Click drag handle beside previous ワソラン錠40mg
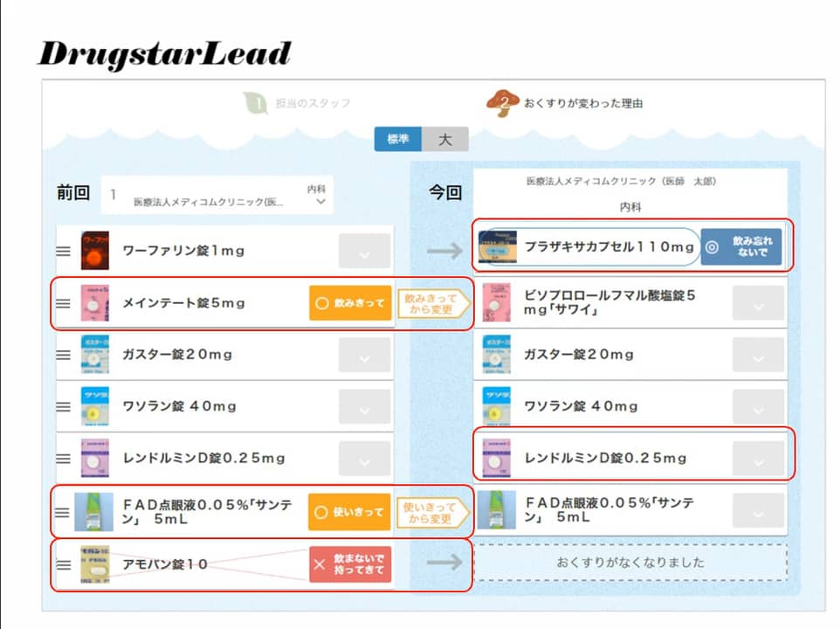 [x=63, y=406]
